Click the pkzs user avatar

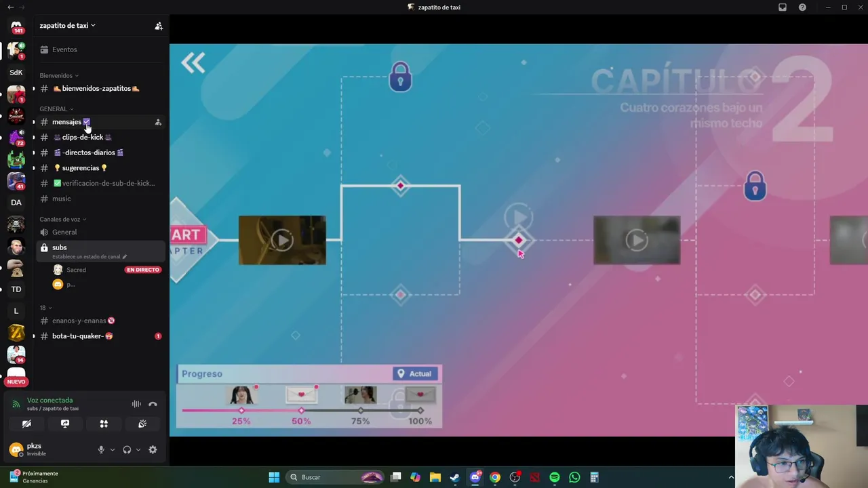click(x=16, y=449)
